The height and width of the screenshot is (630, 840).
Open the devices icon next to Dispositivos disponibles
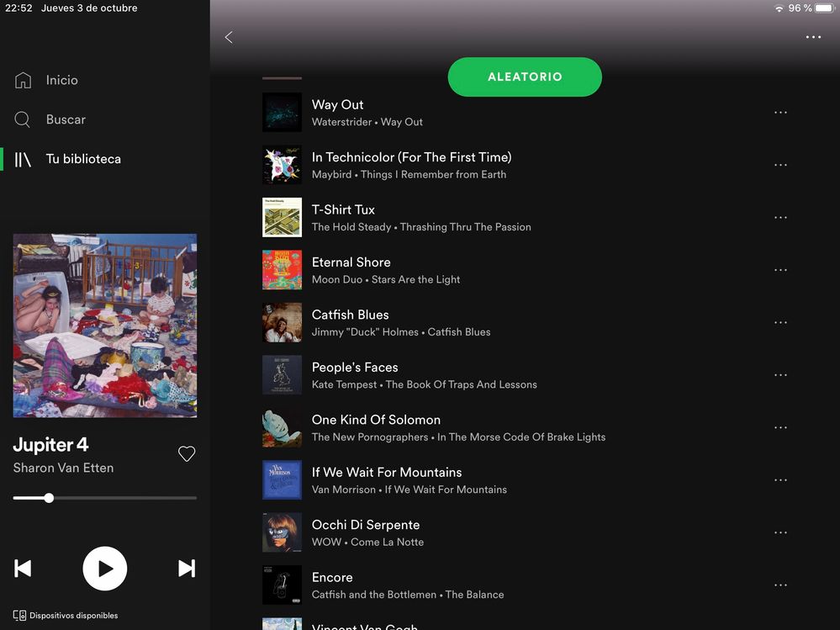tap(19, 616)
